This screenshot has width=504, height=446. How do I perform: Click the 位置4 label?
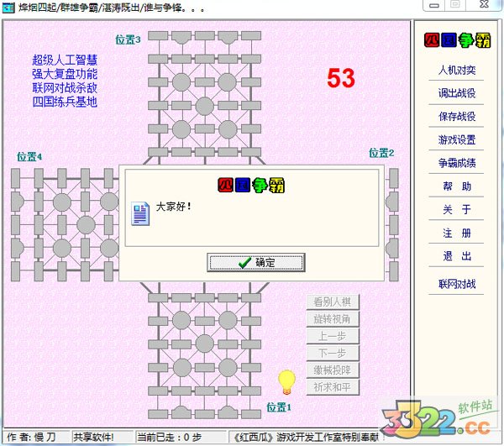coord(29,157)
